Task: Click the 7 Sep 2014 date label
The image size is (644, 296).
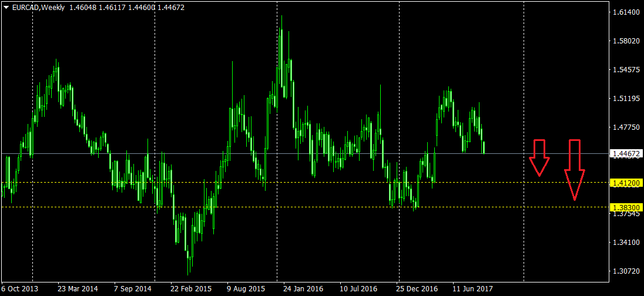Action: [x=133, y=289]
